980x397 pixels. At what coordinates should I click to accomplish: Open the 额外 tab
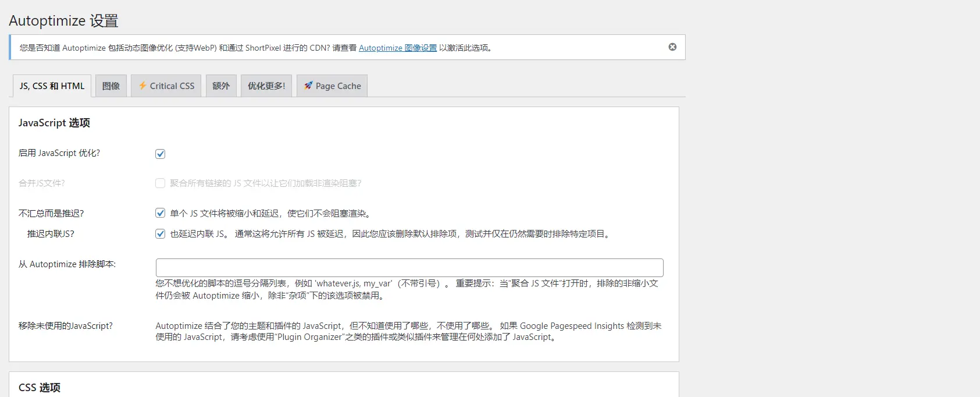pyautogui.click(x=221, y=86)
